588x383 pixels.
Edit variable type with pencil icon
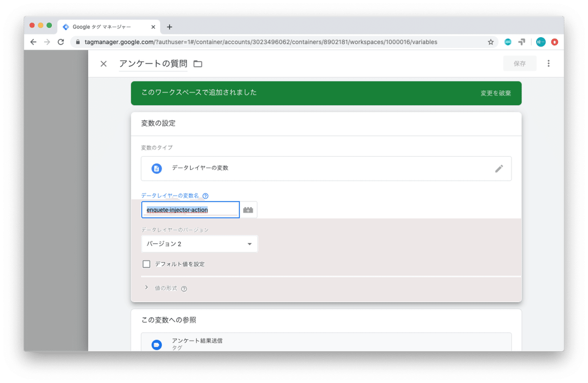[x=499, y=168]
